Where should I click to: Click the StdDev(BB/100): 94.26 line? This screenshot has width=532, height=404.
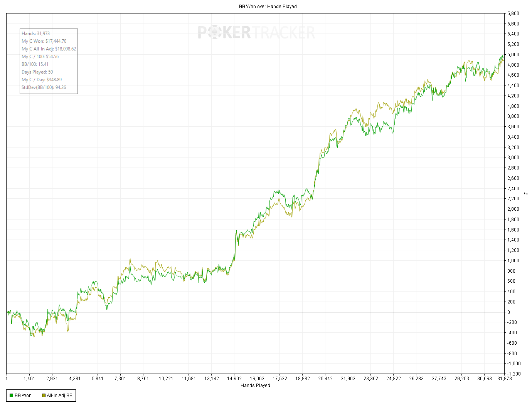(x=44, y=87)
